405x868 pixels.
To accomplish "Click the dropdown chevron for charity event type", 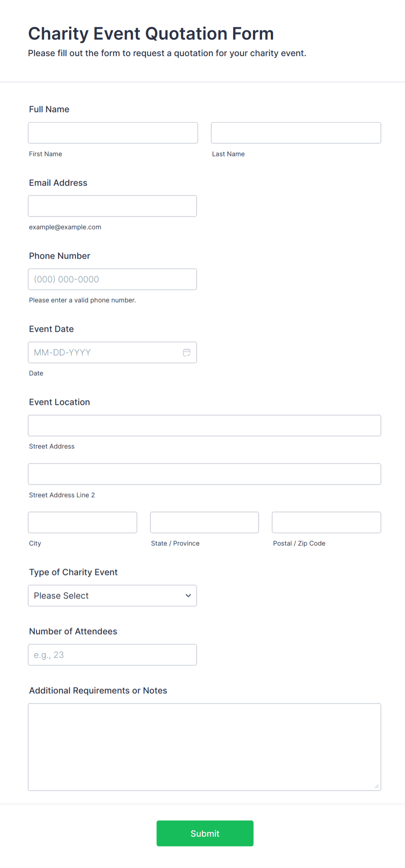I will click(x=188, y=595).
